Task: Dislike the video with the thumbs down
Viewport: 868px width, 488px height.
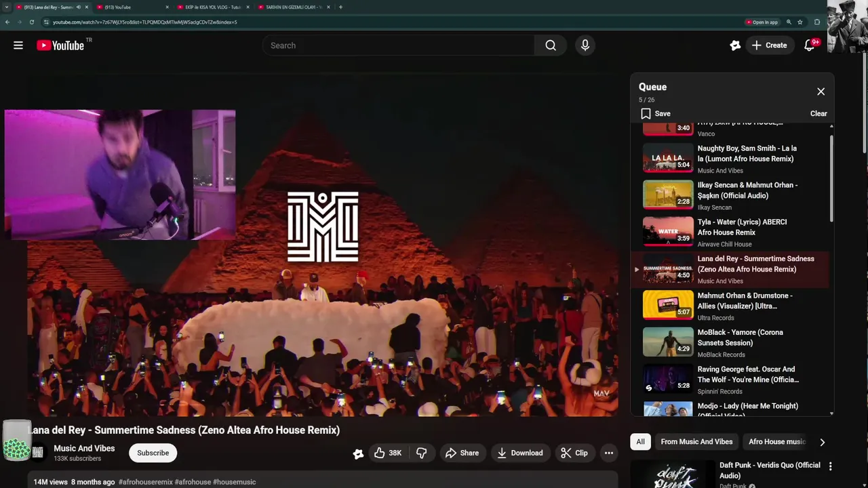Action: pos(421,453)
